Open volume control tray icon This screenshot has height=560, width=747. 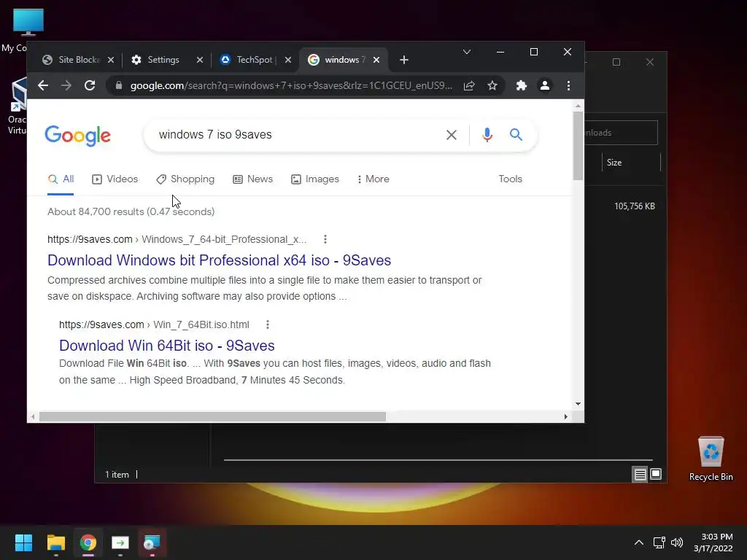(677, 542)
